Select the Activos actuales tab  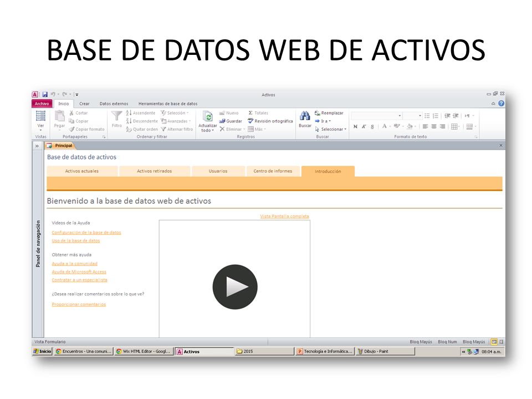point(82,171)
